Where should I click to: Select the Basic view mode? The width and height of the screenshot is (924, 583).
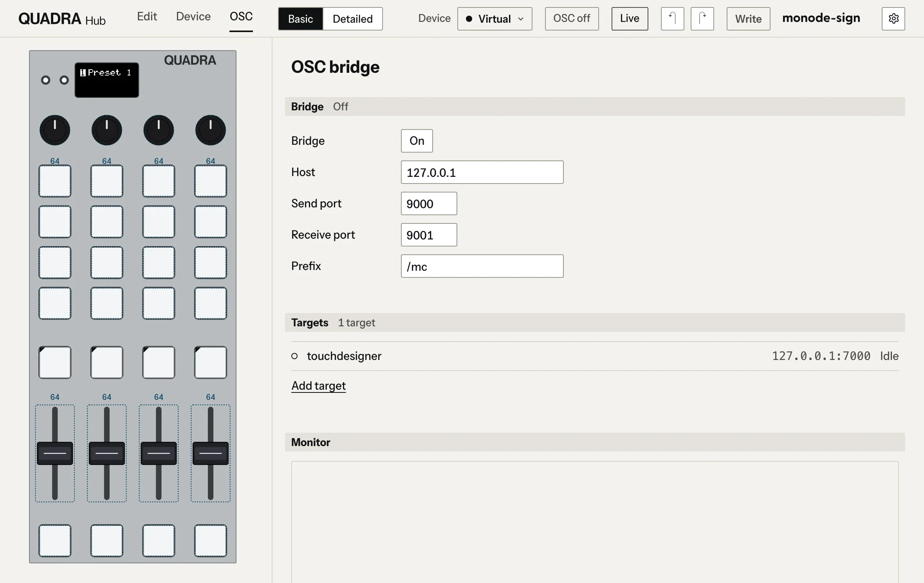coord(301,19)
